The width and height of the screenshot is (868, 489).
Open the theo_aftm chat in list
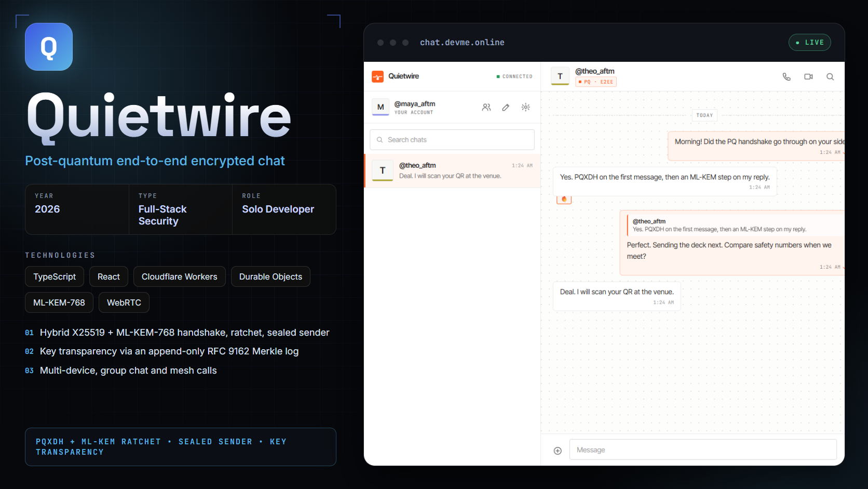point(453,170)
